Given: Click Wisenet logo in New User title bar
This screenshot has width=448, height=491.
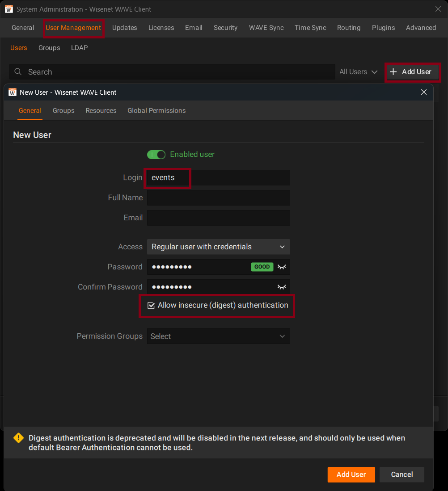Looking at the screenshot, I should [13, 92].
